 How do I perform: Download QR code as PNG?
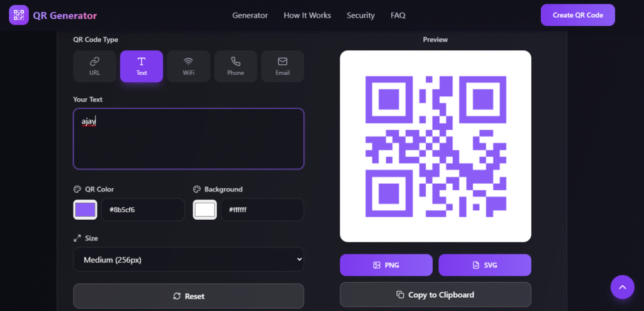(386, 265)
